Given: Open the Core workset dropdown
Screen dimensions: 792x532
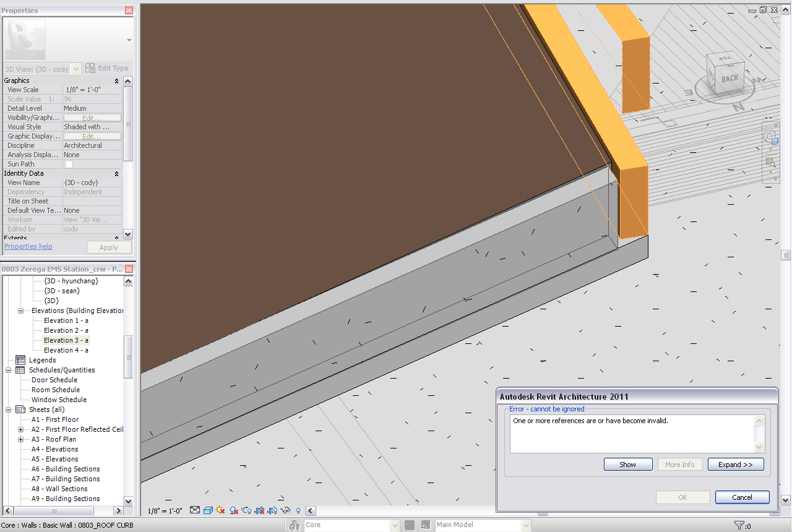Looking at the screenshot, I should (x=395, y=525).
